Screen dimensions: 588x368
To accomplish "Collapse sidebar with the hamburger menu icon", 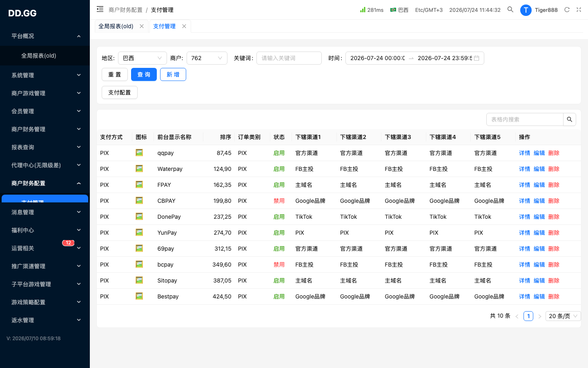I will (x=100, y=9).
